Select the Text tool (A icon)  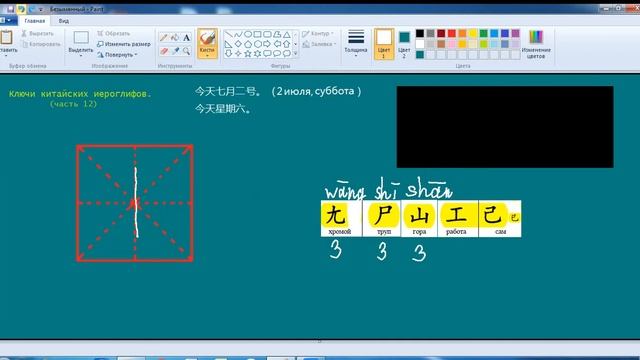(187, 38)
